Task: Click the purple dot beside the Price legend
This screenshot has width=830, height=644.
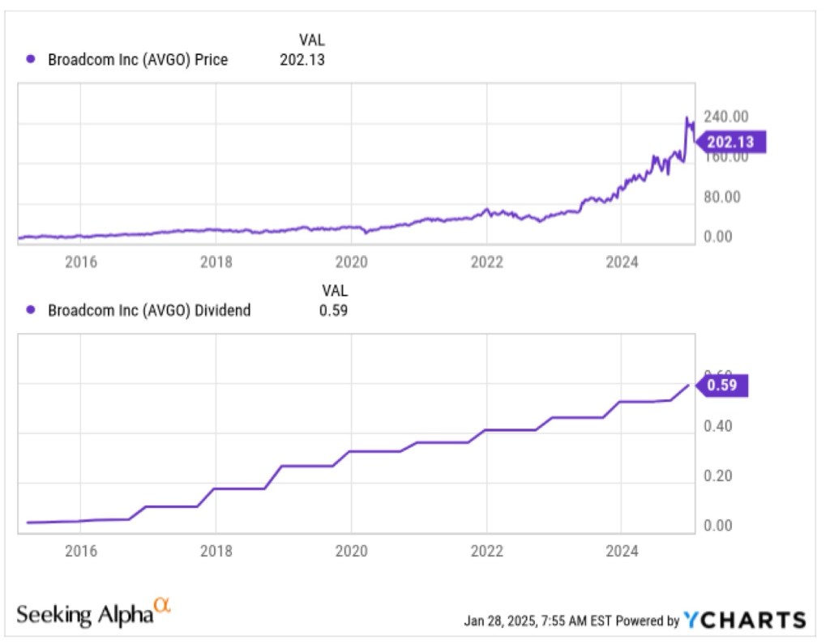Action: 32,59
